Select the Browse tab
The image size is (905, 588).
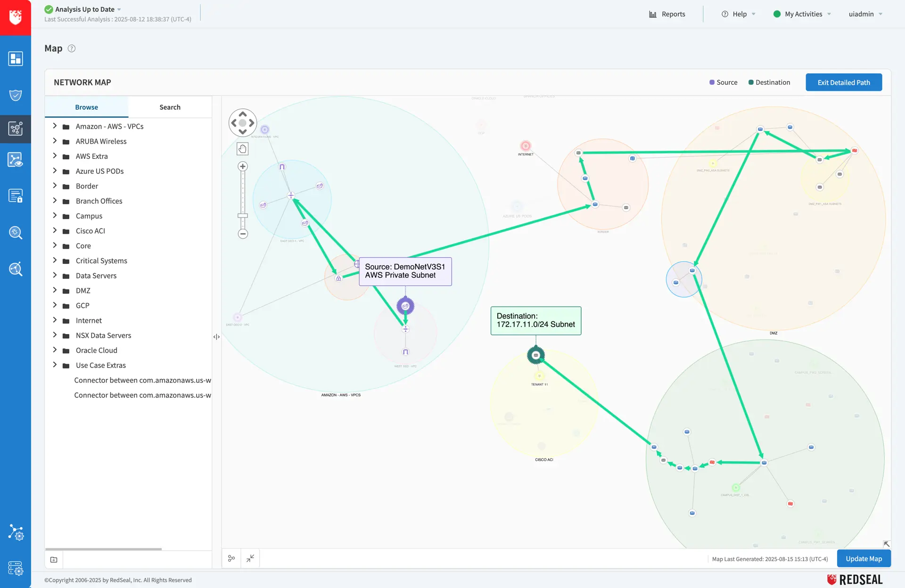point(87,107)
